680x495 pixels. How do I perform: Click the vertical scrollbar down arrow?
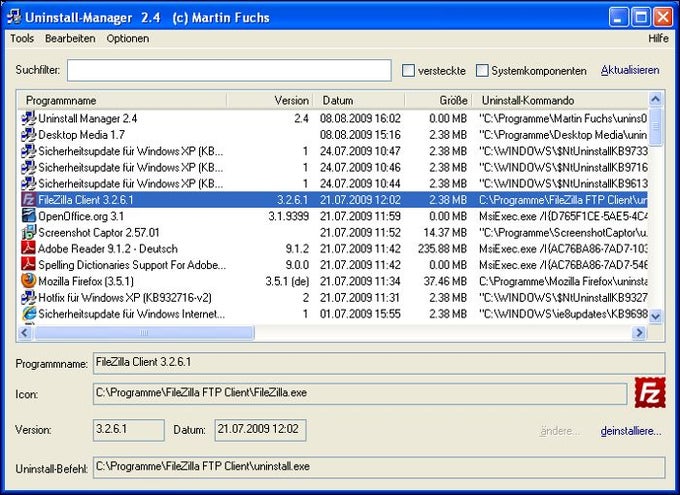point(656,316)
